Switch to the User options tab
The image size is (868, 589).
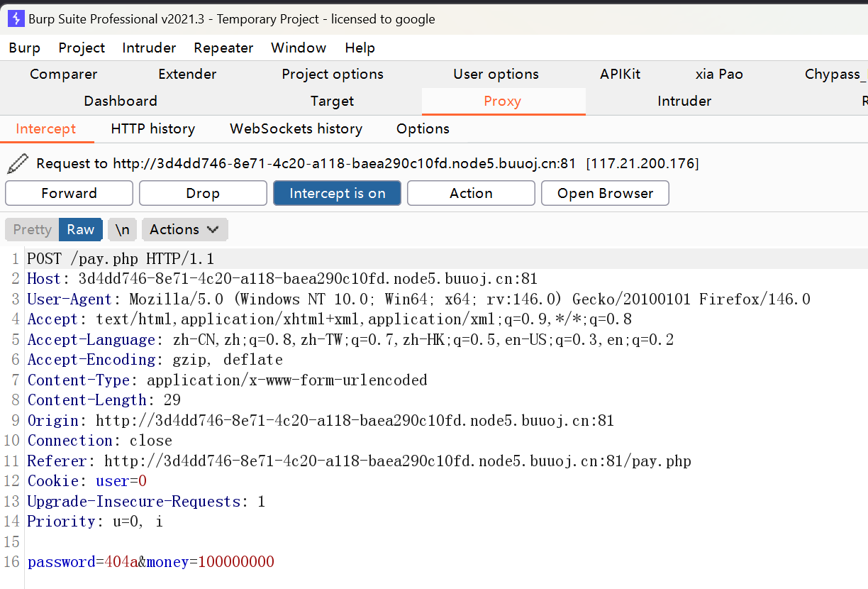496,74
